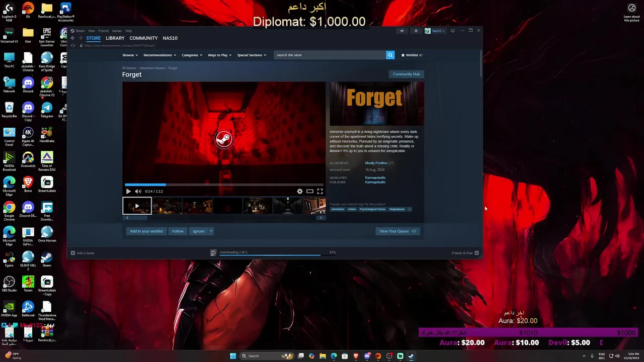Open HandBrake desktop shortcut
The height and width of the screenshot is (362, 644).
(x=47, y=135)
